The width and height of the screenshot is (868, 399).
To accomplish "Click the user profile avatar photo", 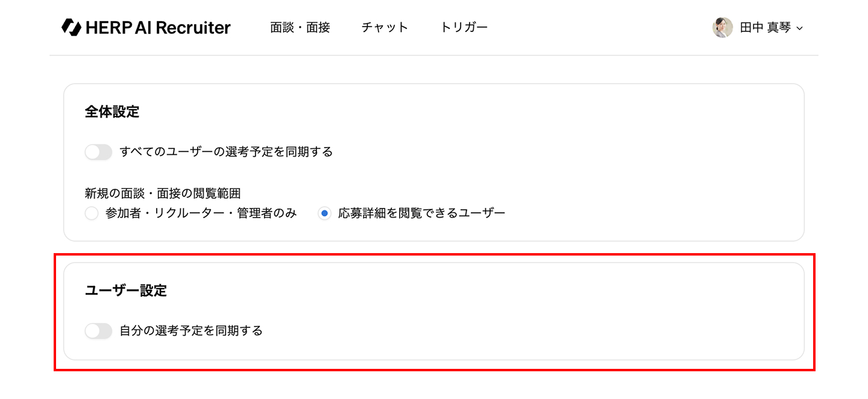I will [x=723, y=28].
